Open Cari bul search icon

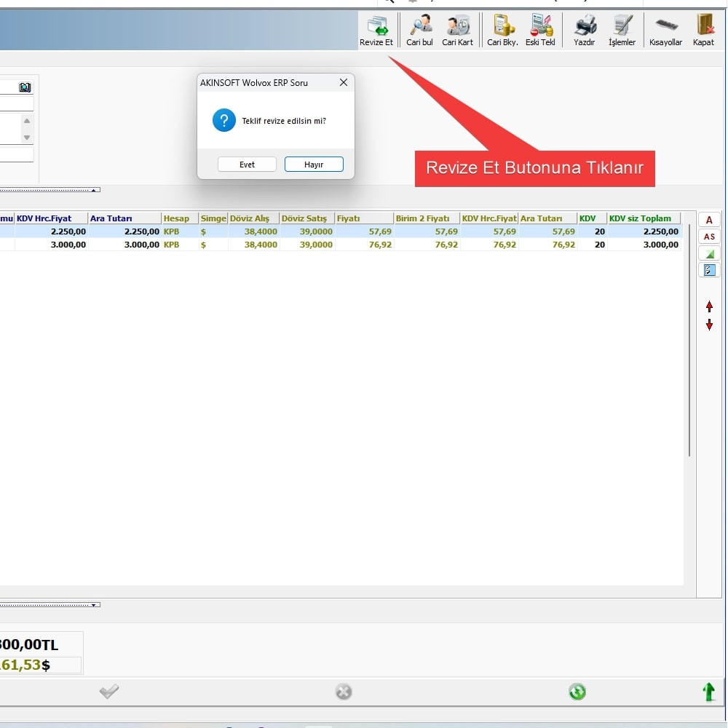pos(420,28)
